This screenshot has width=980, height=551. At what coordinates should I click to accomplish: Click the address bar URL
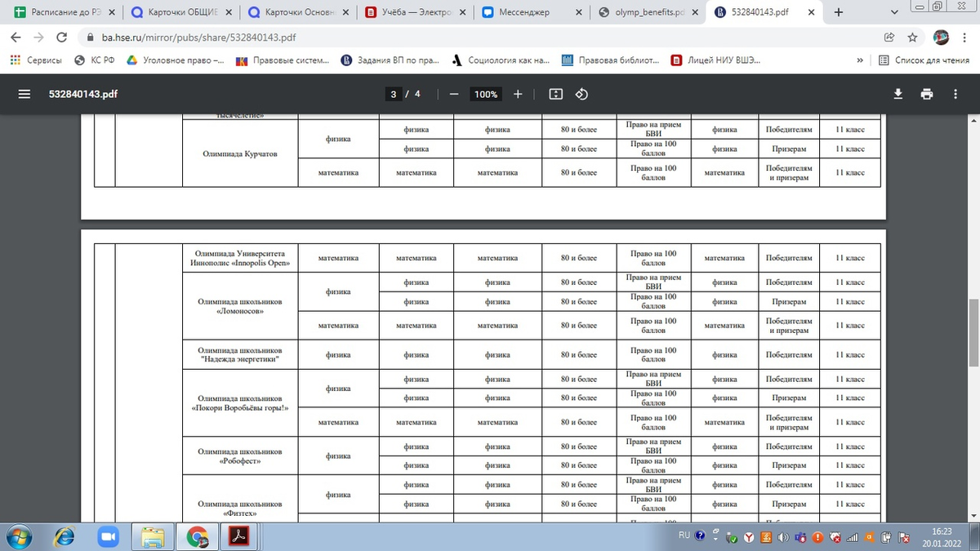pos(199,38)
